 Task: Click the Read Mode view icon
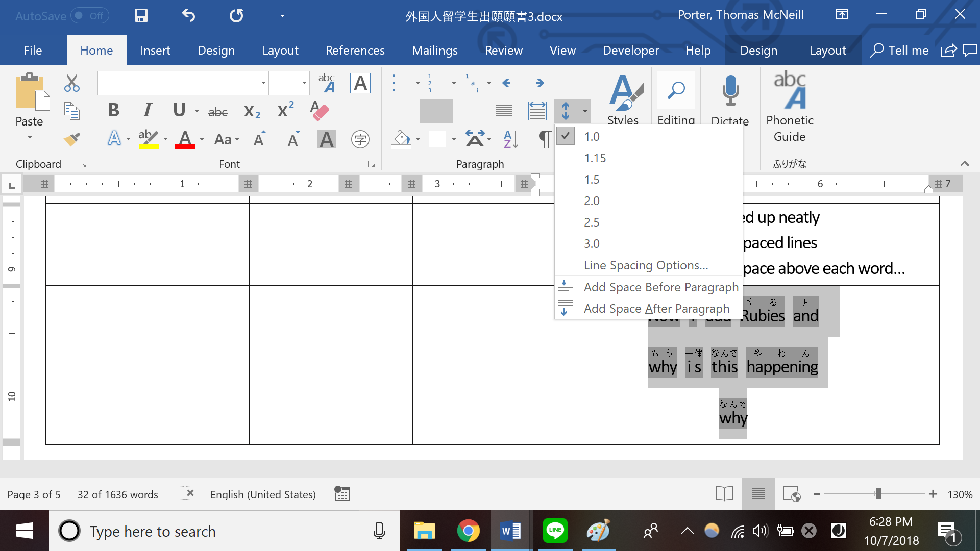[x=724, y=494]
